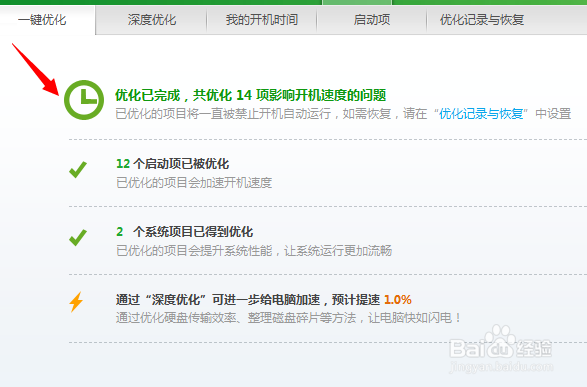The image size is (587, 387).
Task: Click the orange lightning bolt icon
Action: (76, 302)
